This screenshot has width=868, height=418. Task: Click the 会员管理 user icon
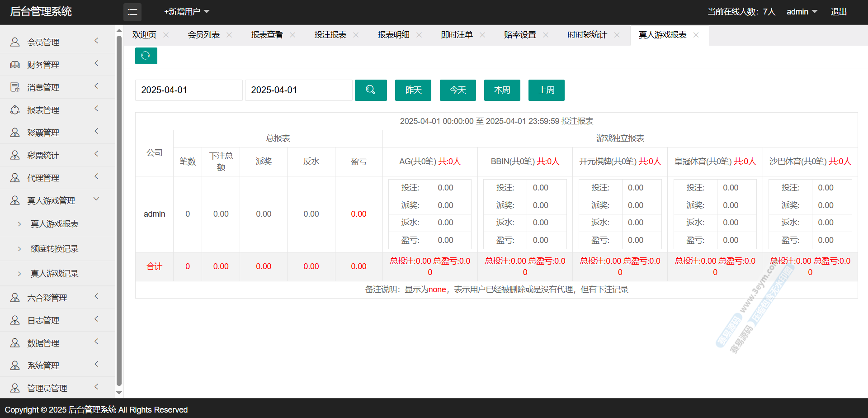[15, 42]
